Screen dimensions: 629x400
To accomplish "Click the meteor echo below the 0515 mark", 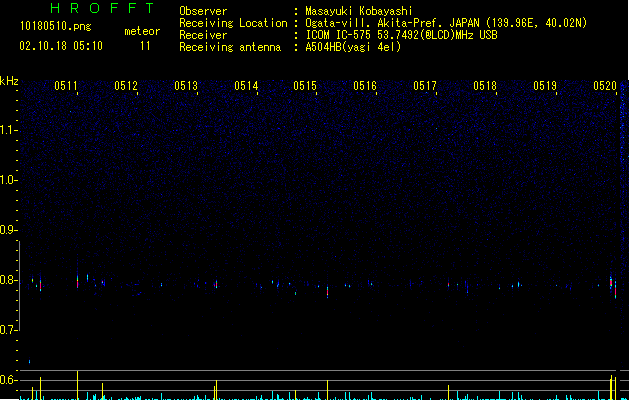I will coord(327,292).
